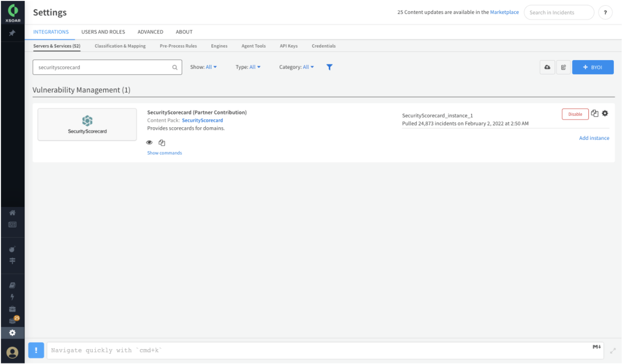The width and height of the screenshot is (623, 364).
Task: Open the user profile avatar
Action: point(12,352)
